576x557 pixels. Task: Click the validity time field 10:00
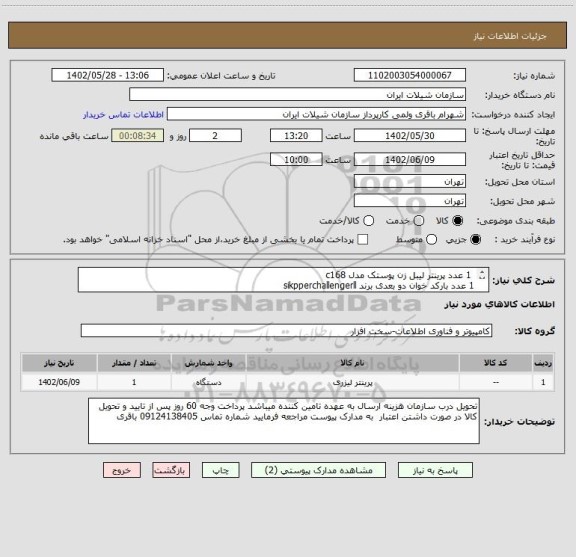(x=296, y=159)
